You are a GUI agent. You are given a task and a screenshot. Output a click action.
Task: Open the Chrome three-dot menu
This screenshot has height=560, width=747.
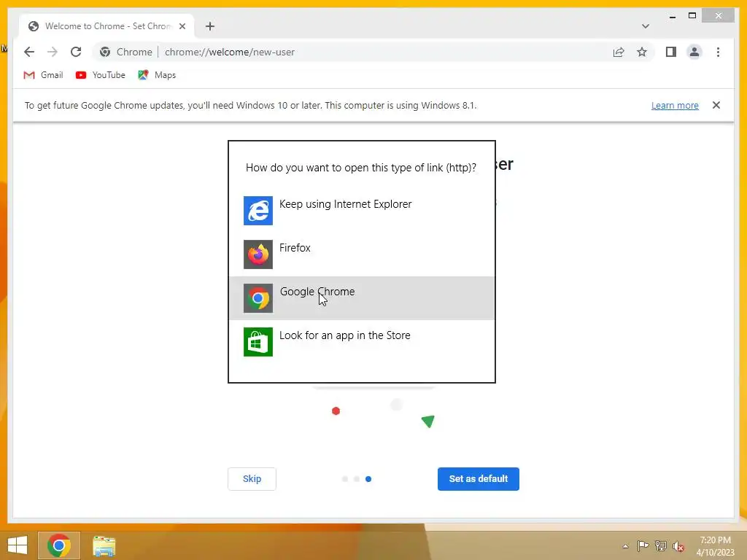pos(718,52)
